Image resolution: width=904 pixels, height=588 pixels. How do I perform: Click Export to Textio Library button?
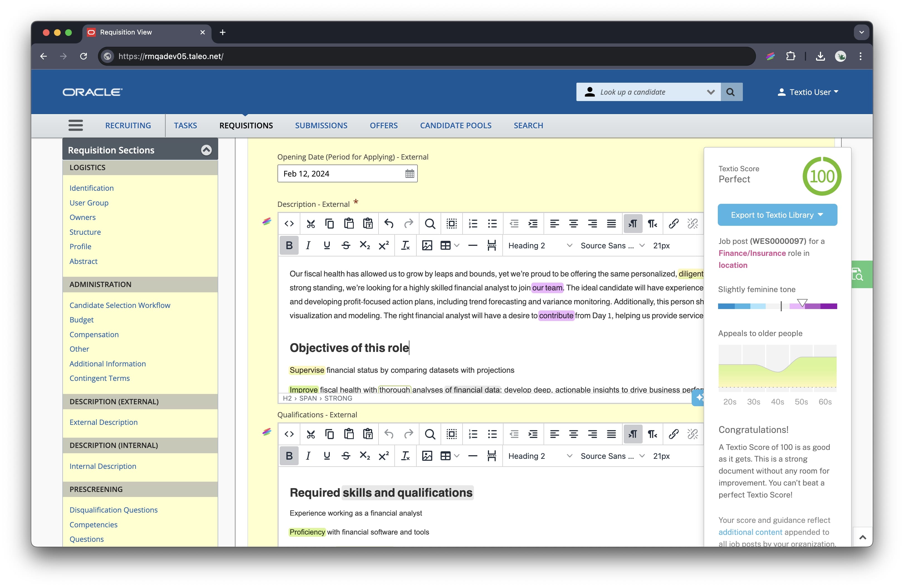coord(777,215)
